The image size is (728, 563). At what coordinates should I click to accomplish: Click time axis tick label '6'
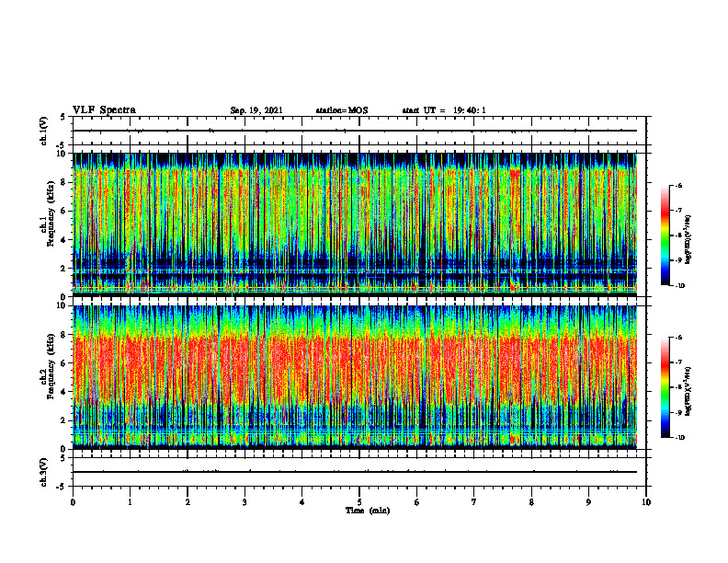(x=417, y=502)
